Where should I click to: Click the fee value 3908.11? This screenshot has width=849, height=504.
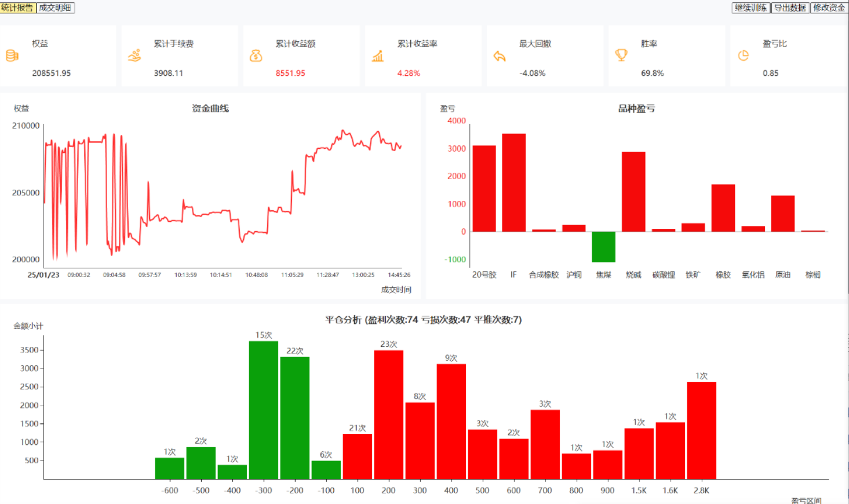pyautogui.click(x=169, y=73)
